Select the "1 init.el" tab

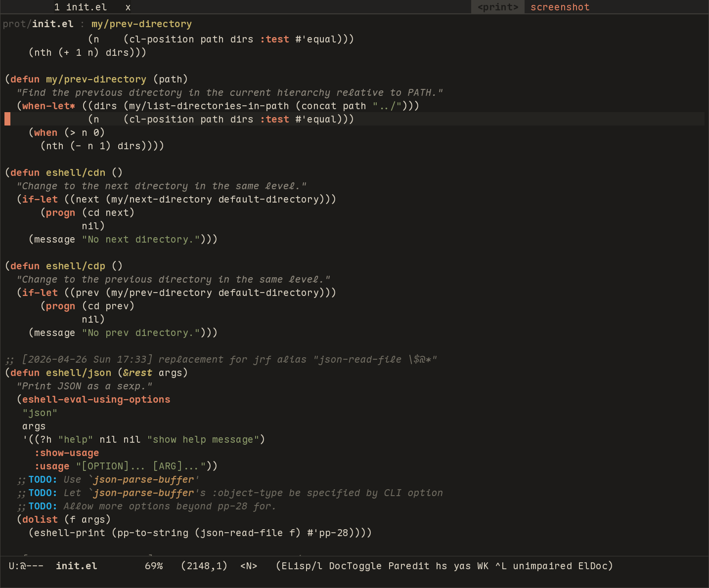click(80, 7)
